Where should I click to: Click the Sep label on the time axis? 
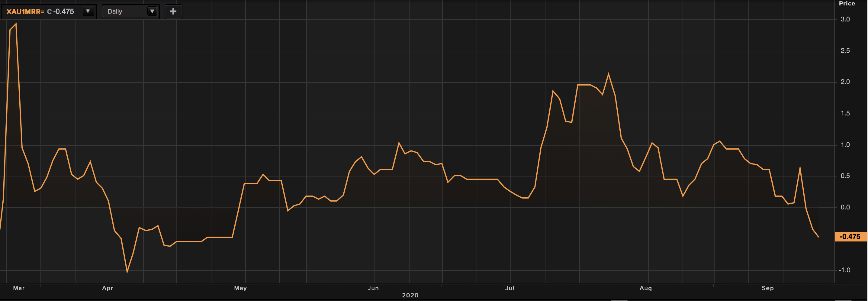click(768, 288)
